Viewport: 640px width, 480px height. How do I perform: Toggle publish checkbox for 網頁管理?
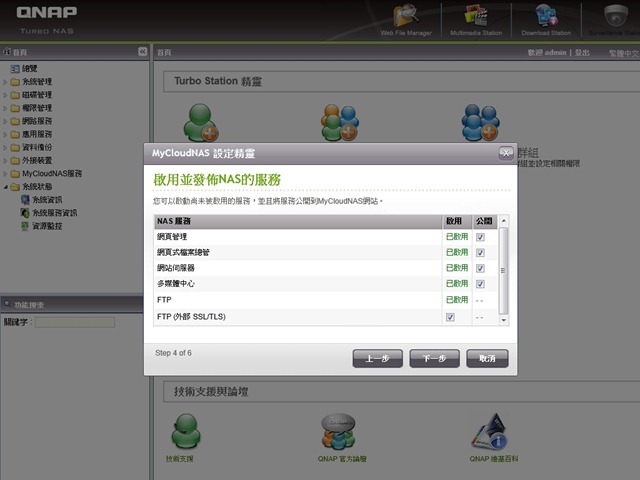[480, 237]
